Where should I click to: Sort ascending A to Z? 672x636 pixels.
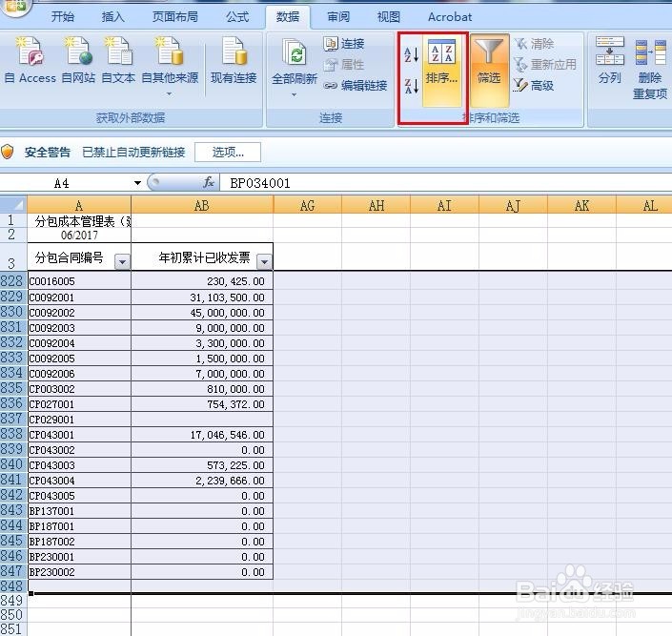point(411,54)
